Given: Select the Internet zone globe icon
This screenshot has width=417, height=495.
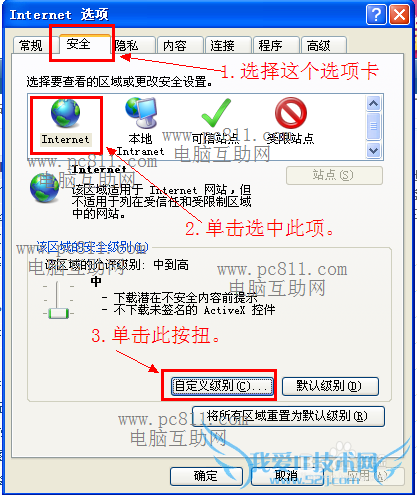Looking at the screenshot, I should point(65,114).
